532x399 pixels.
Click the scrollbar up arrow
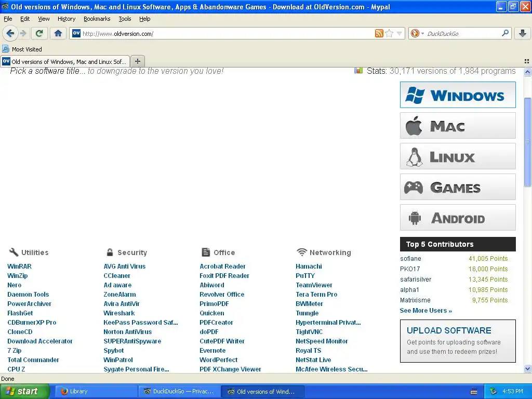pyautogui.click(x=527, y=72)
